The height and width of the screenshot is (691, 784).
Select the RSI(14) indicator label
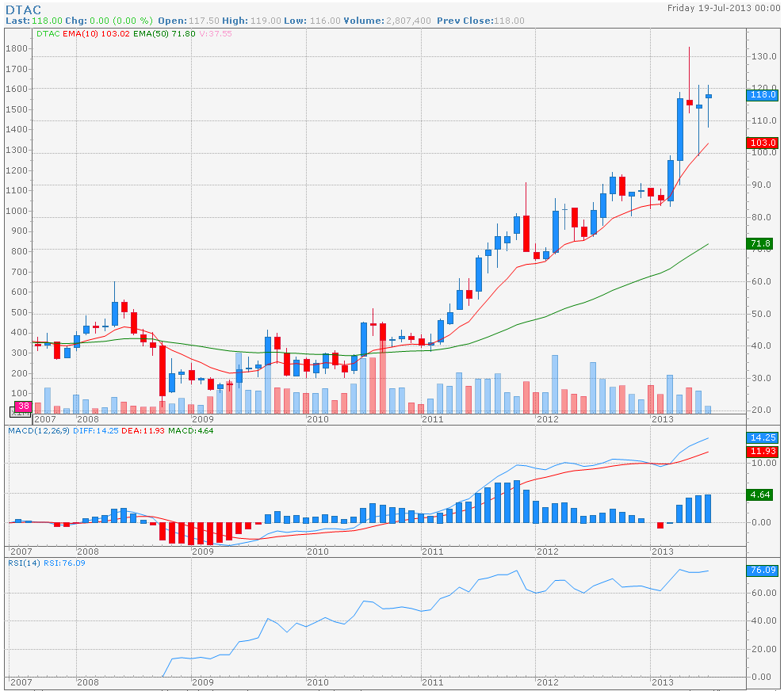coord(24,563)
